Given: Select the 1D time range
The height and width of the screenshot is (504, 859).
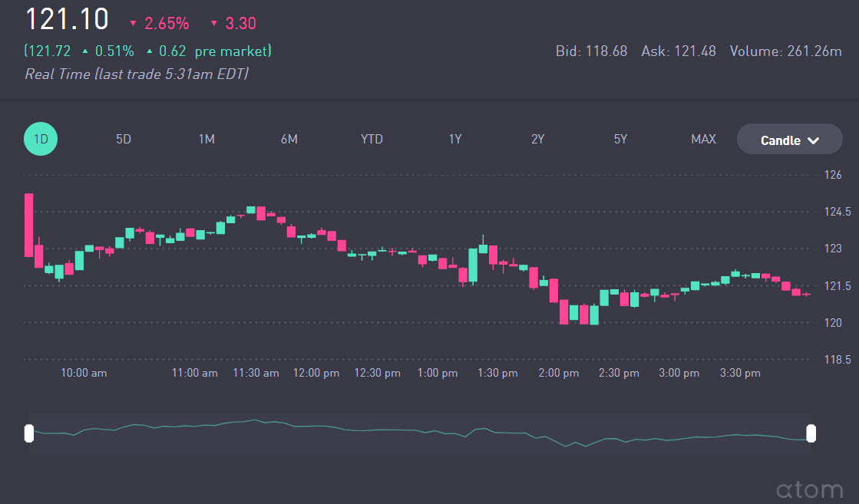Looking at the screenshot, I should (x=41, y=139).
